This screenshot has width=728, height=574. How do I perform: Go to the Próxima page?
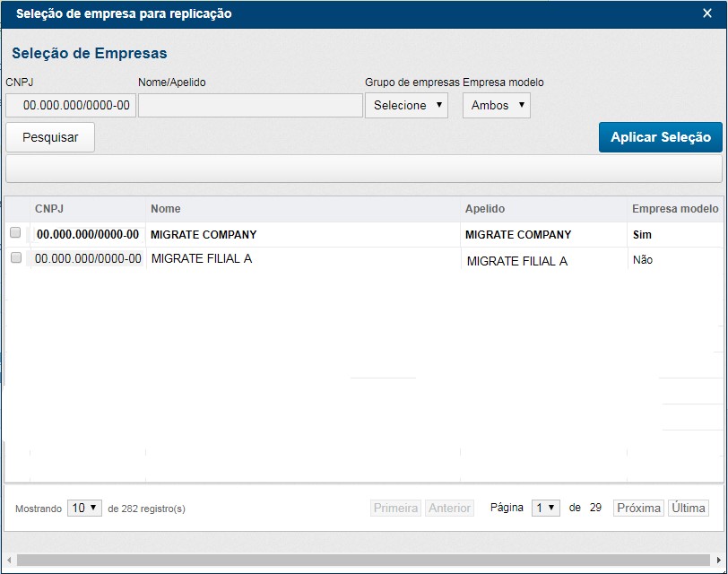tap(638, 508)
